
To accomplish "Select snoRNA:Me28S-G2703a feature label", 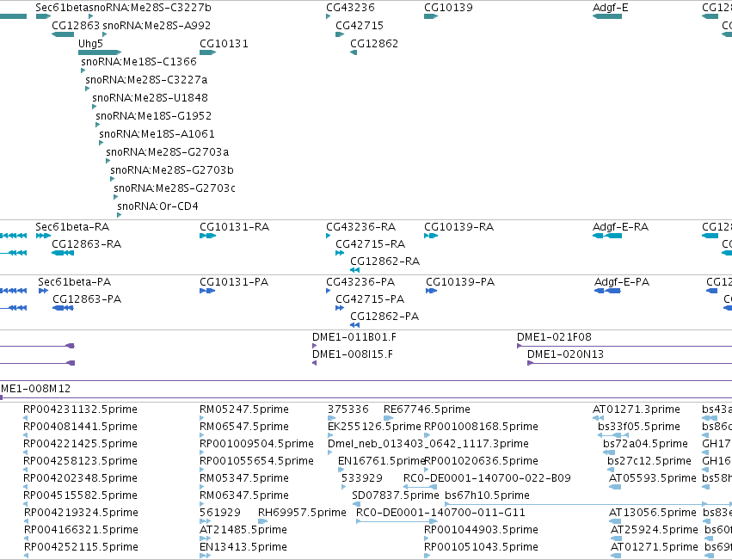I will [x=168, y=152].
